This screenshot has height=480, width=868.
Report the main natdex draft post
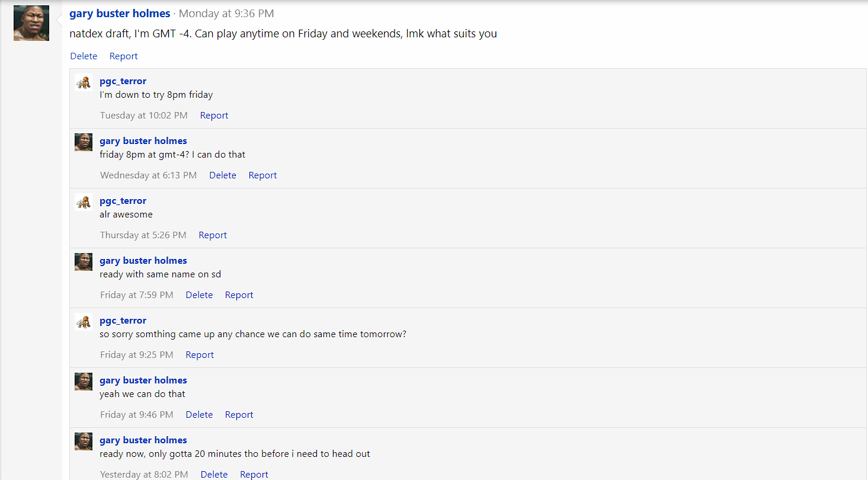pyautogui.click(x=123, y=56)
